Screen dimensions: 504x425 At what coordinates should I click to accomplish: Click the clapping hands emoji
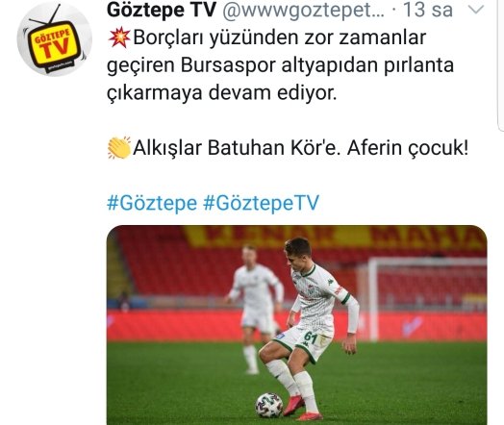(x=119, y=148)
